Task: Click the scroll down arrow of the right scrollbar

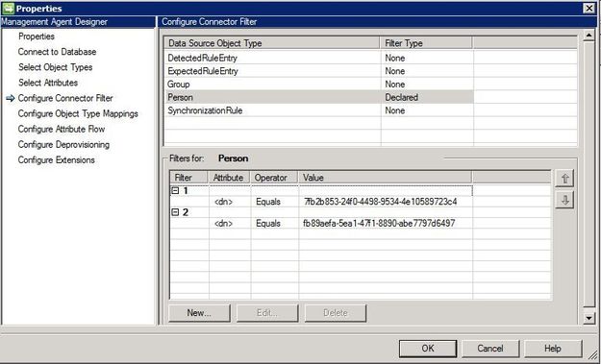Action: (x=588, y=318)
